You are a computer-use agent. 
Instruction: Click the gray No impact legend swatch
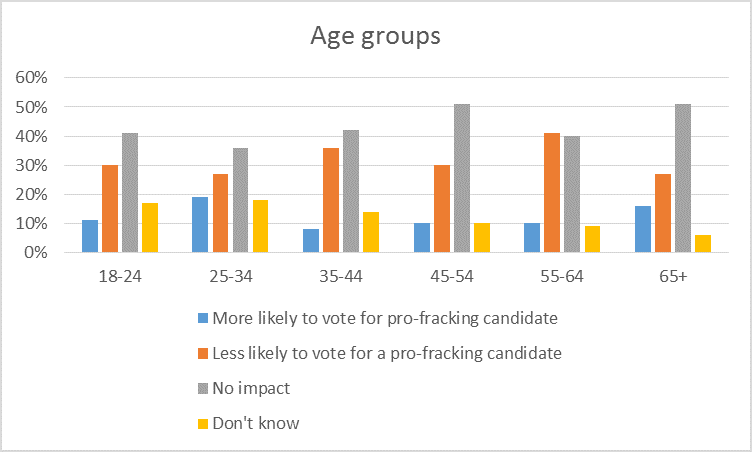coord(203,388)
